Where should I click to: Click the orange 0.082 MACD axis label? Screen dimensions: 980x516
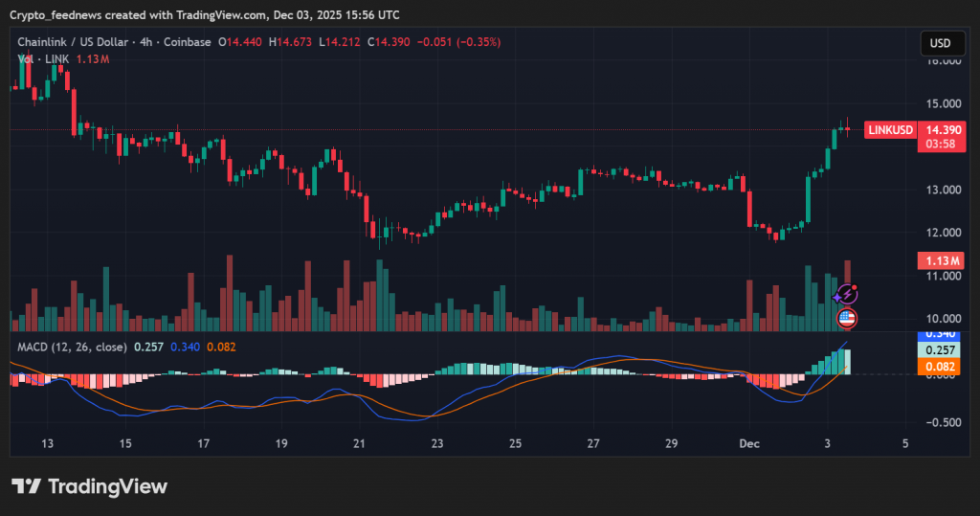click(940, 367)
